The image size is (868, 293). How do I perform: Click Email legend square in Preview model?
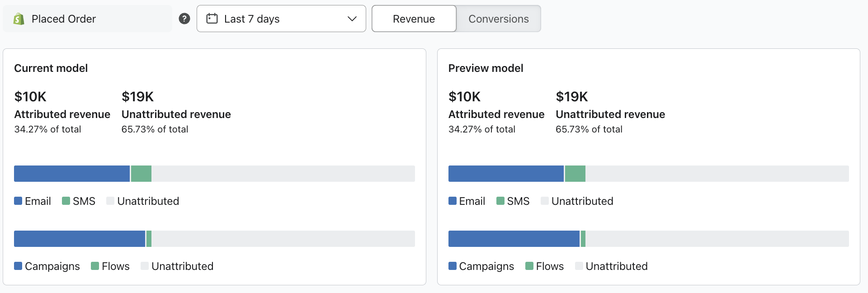click(x=452, y=201)
